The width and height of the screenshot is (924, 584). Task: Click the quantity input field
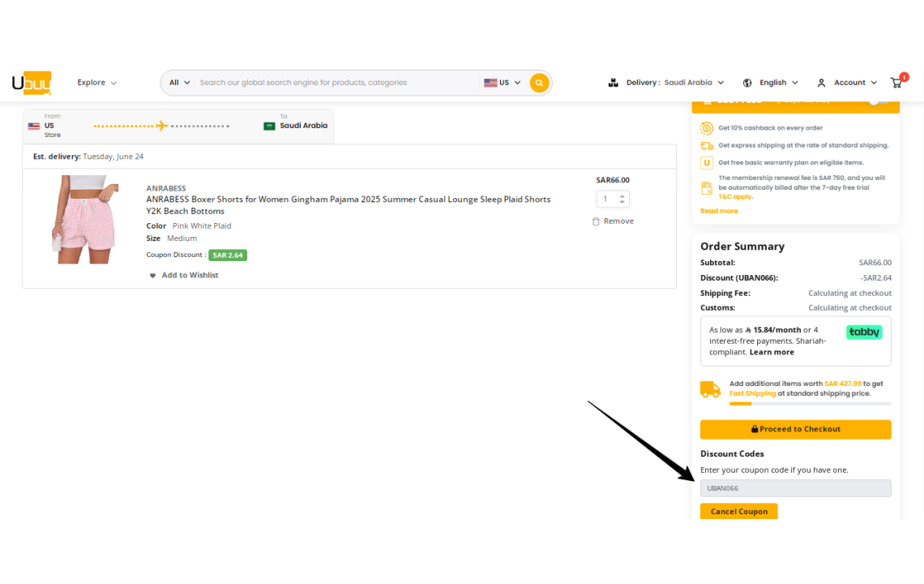coord(606,200)
